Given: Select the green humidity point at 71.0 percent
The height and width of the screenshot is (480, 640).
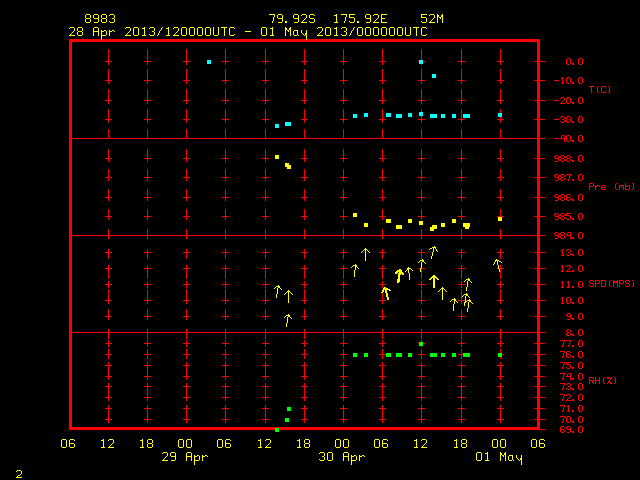Looking at the screenshot, I should coord(289,409).
